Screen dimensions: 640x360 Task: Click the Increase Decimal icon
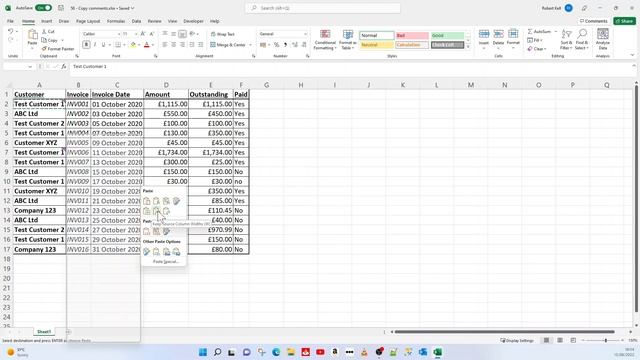295,44
